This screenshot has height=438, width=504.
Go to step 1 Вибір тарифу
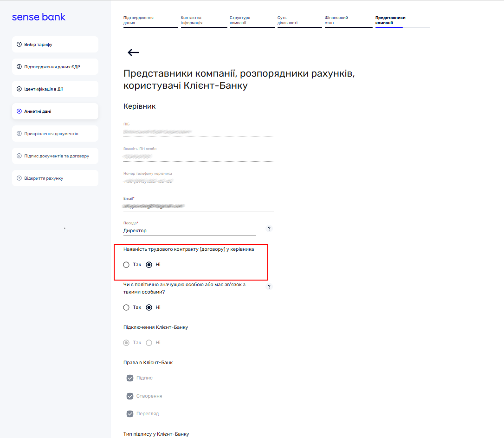[x=55, y=45]
